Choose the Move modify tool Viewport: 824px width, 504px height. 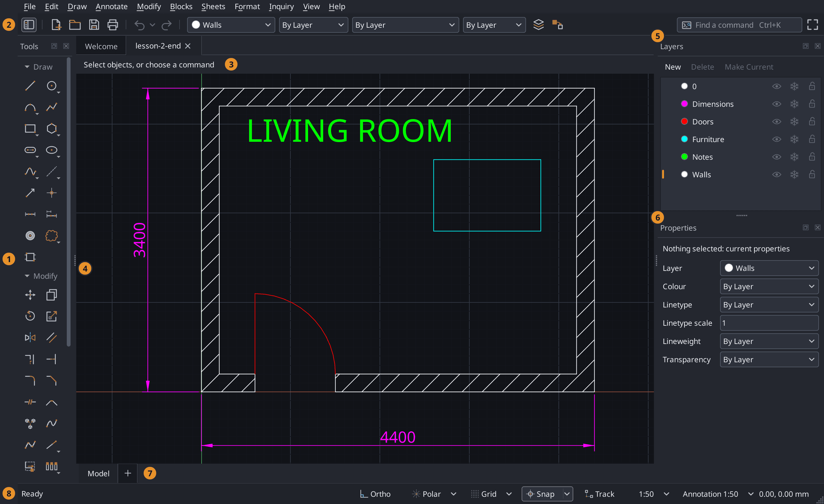pos(30,295)
